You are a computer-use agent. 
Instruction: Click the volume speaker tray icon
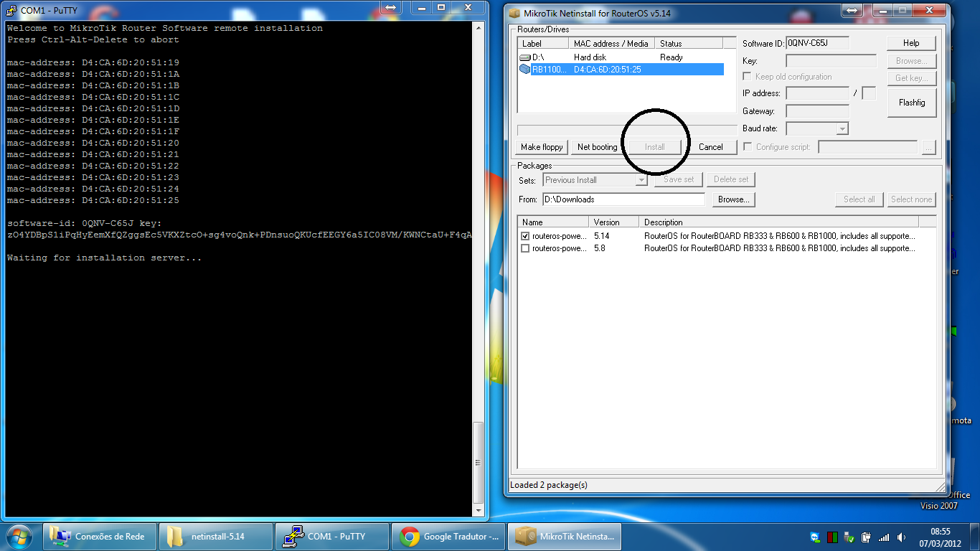900,537
